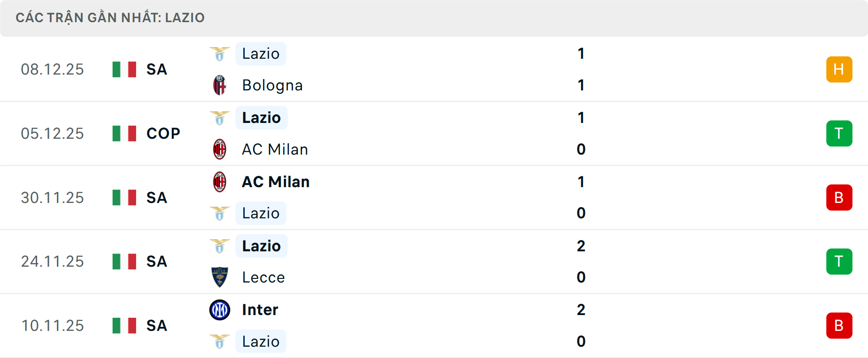Click red B badge for the Inter match
This screenshot has width=868, height=358.
point(839,325)
